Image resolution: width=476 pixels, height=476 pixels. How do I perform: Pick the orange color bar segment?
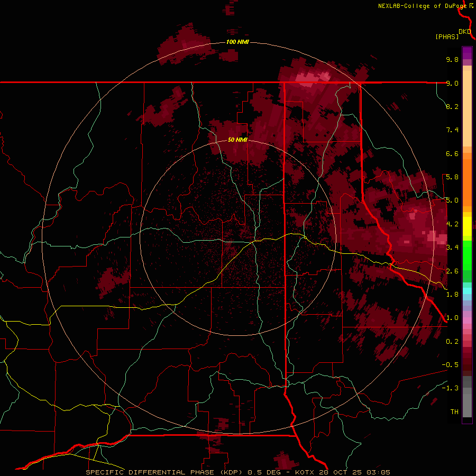tap(467, 182)
